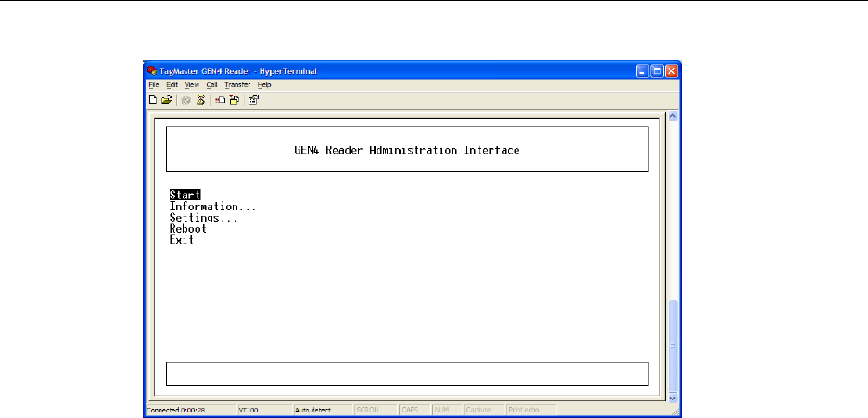Click the New connection toolbar icon
Viewport: 868px width, 418px height.
(153, 100)
